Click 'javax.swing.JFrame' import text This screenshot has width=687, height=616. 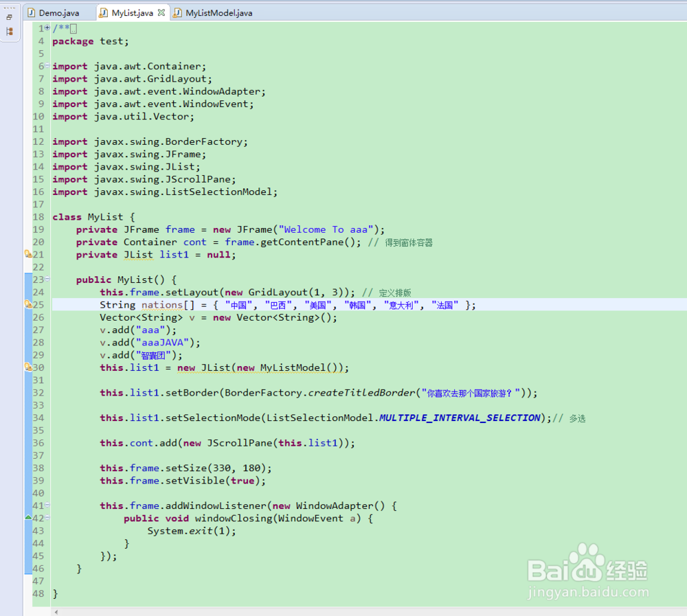coord(147,155)
